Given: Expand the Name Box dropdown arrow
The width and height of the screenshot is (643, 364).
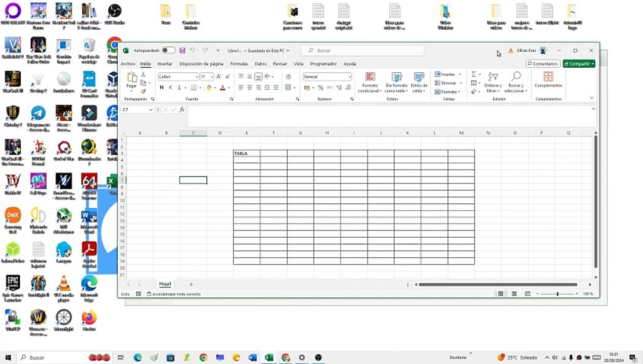Looking at the screenshot, I should pos(151,110).
